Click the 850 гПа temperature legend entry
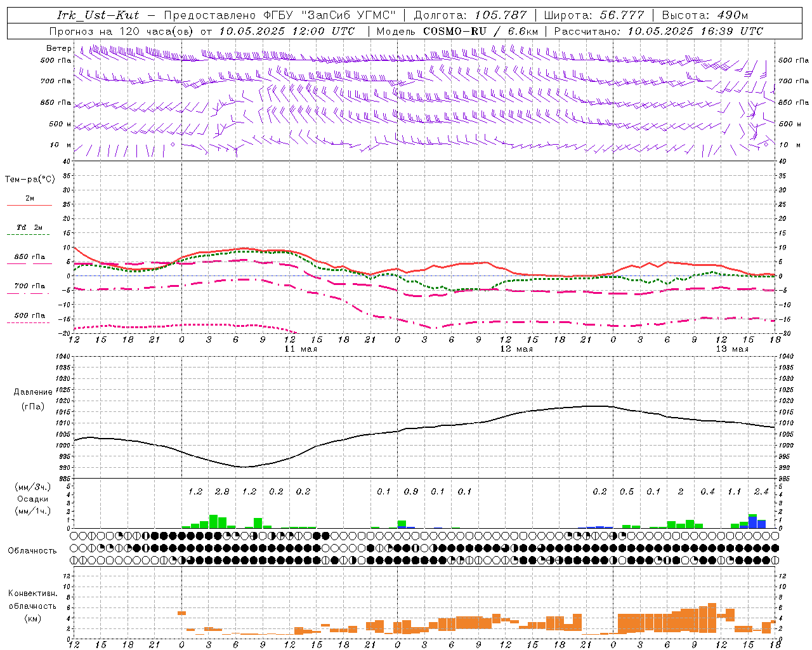812x650 pixels. [29, 260]
